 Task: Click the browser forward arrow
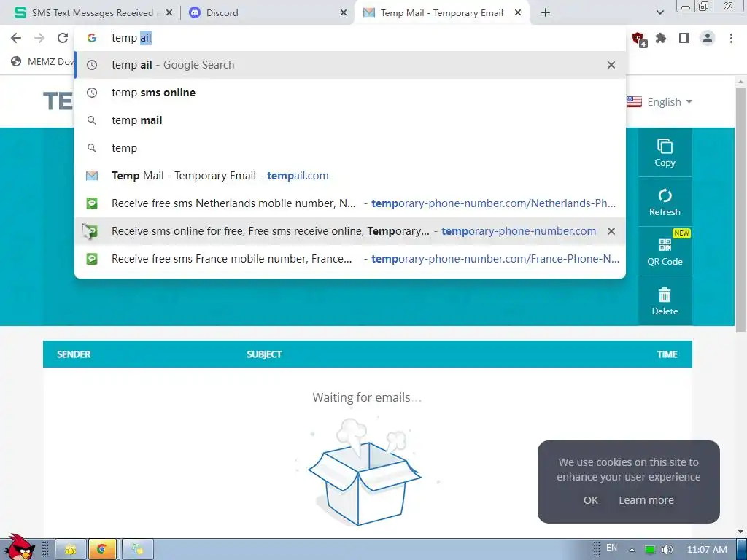tap(39, 38)
